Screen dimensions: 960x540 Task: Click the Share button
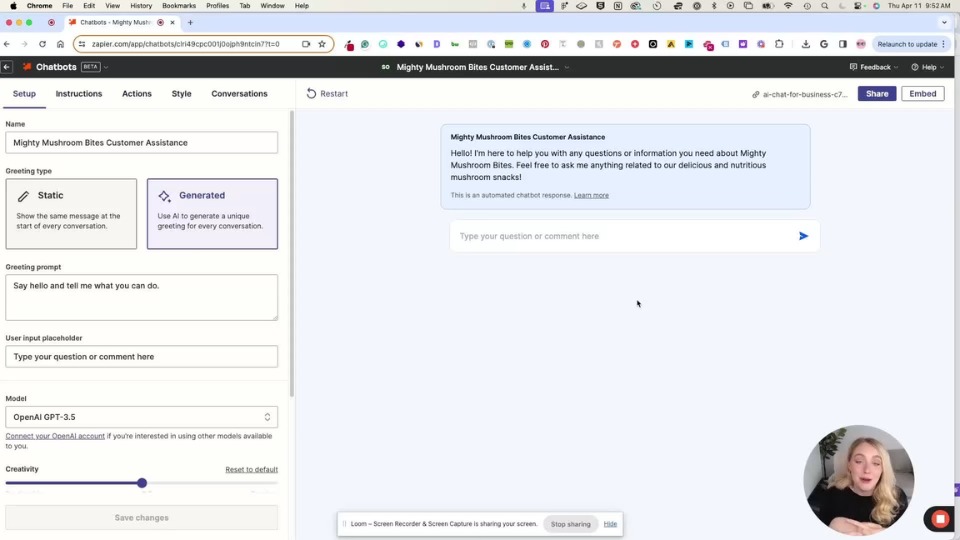(x=877, y=94)
